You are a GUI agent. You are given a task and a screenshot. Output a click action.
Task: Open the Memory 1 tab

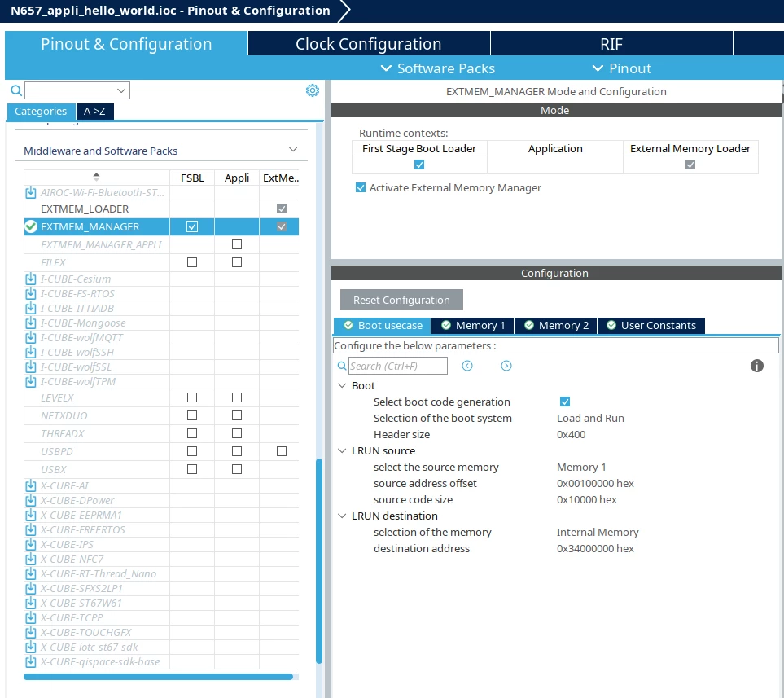pyautogui.click(x=472, y=326)
